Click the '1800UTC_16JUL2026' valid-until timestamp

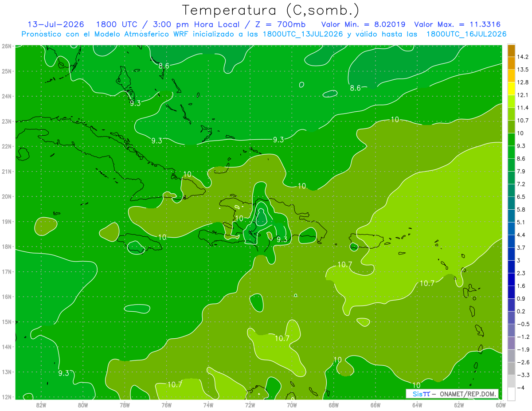point(466,34)
